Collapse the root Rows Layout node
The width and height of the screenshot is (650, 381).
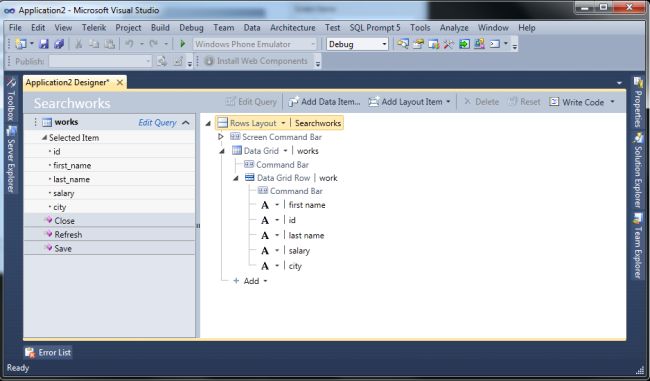tap(208, 124)
